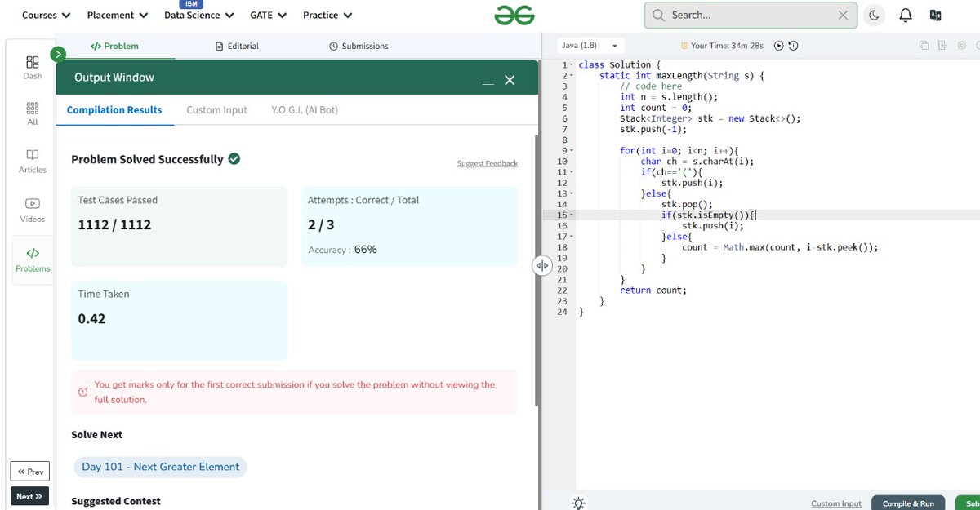Click the Prev button

point(30,472)
